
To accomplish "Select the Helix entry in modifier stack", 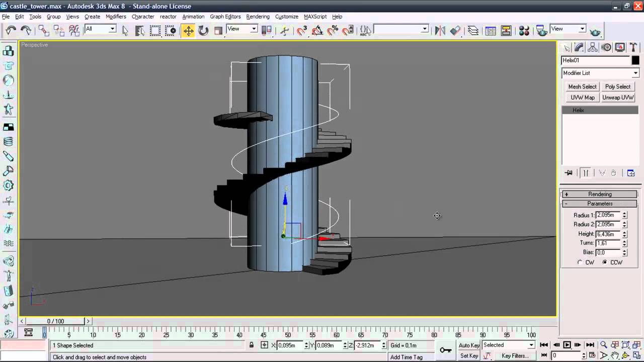I will point(600,110).
